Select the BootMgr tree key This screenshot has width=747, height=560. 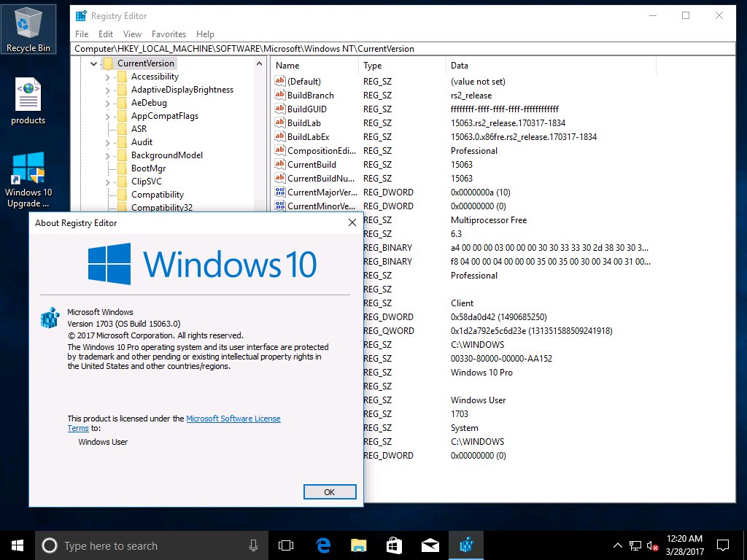(x=149, y=168)
